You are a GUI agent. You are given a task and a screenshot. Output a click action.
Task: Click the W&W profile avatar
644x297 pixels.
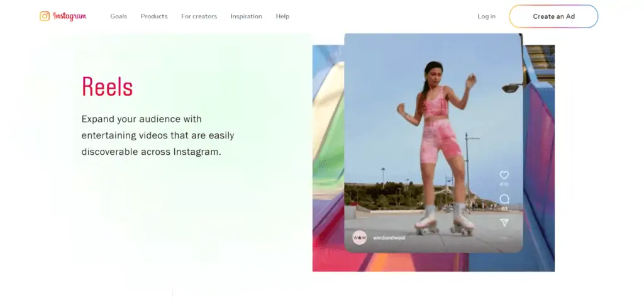pyautogui.click(x=360, y=238)
